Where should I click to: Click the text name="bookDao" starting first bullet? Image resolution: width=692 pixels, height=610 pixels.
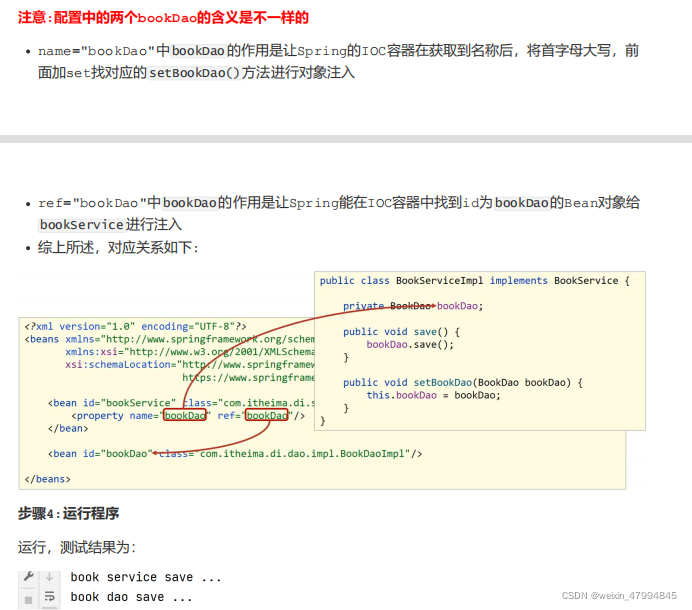pos(96,51)
